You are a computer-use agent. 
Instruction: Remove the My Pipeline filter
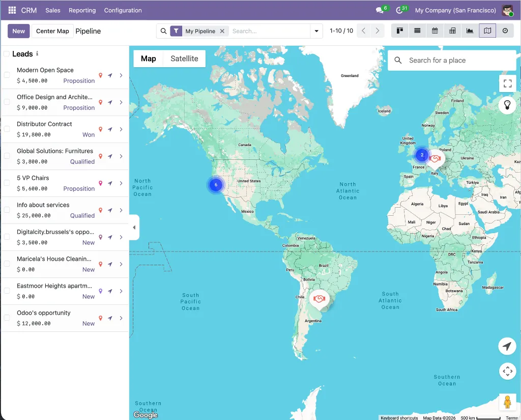point(222,31)
